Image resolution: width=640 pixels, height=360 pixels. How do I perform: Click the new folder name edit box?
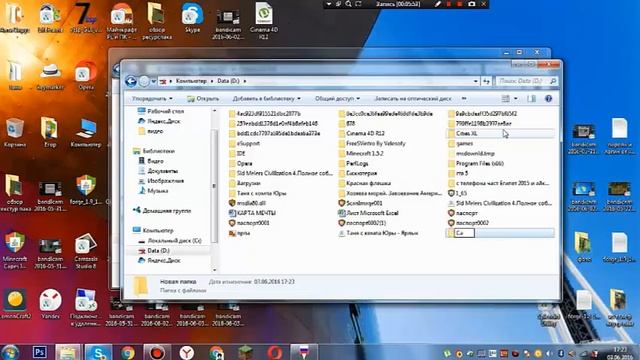click(464, 233)
